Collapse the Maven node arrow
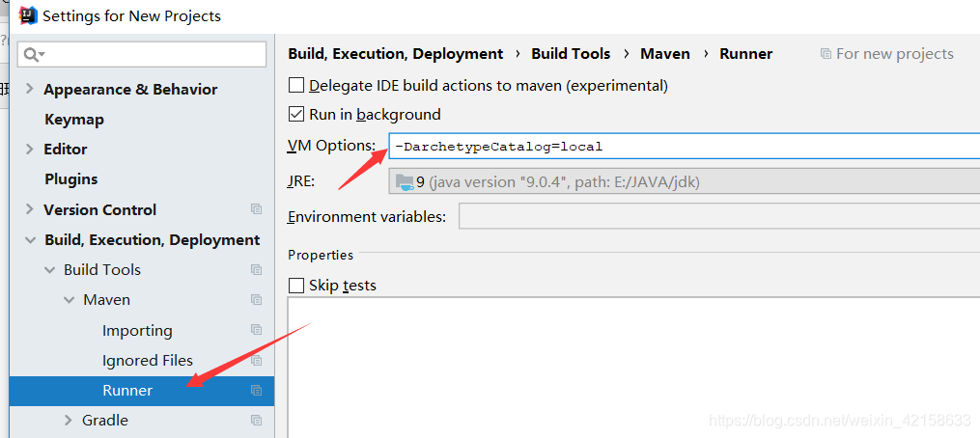Image resolution: width=980 pixels, height=438 pixels. pyautogui.click(x=69, y=300)
